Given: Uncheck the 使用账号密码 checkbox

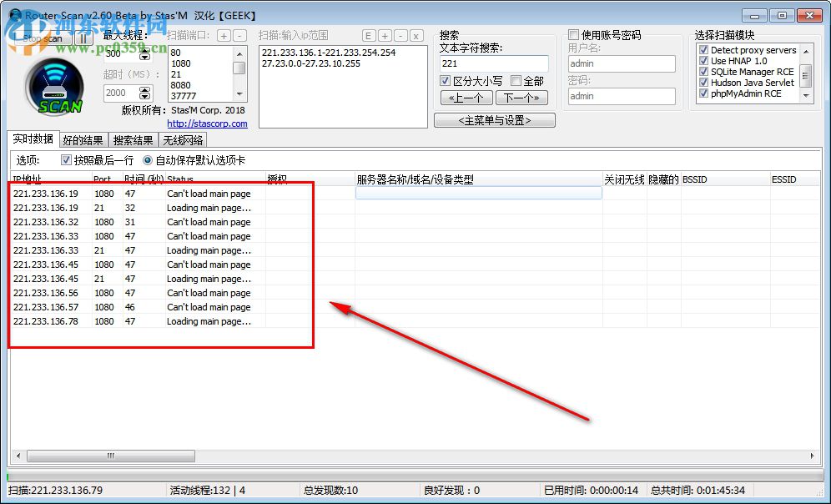Looking at the screenshot, I should point(574,33).
